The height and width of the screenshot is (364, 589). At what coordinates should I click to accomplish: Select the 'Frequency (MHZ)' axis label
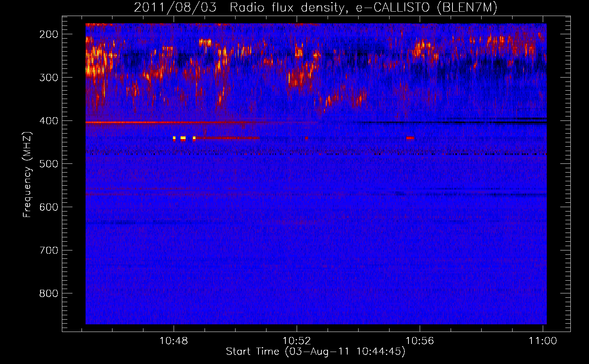coord(27,175)
